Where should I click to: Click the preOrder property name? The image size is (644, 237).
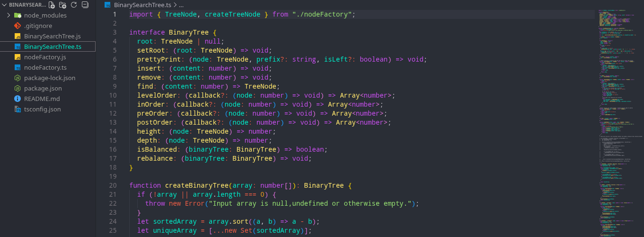[153, 113]
